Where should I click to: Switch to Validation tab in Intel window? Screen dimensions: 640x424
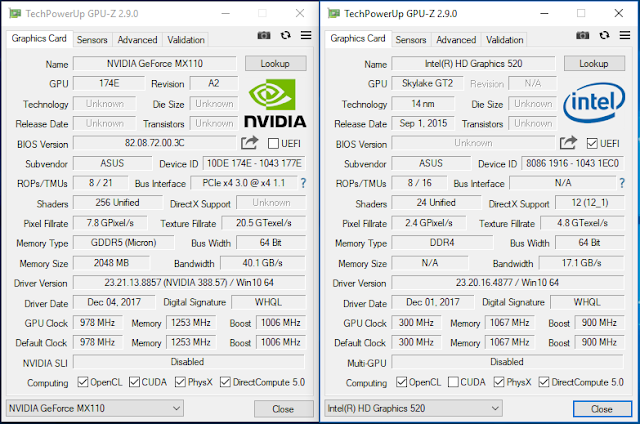pos(504,40)
